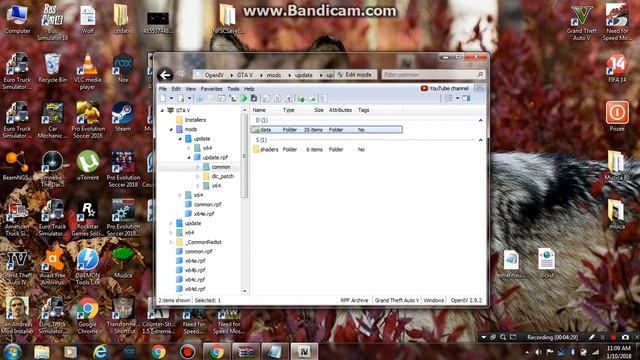Viewport: 640px width, 360px height.
Task: Open the File menu
Action: [x=162, y=89]
